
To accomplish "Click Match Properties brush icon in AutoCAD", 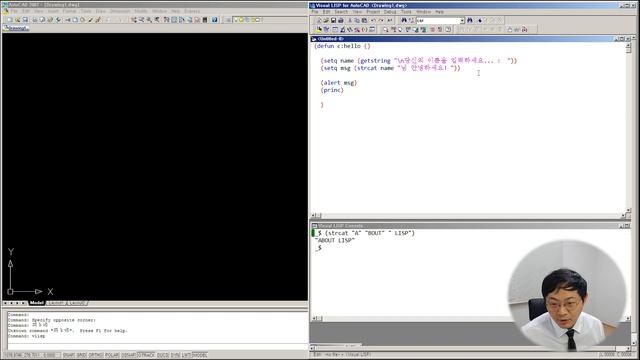I will pos(91,20).
